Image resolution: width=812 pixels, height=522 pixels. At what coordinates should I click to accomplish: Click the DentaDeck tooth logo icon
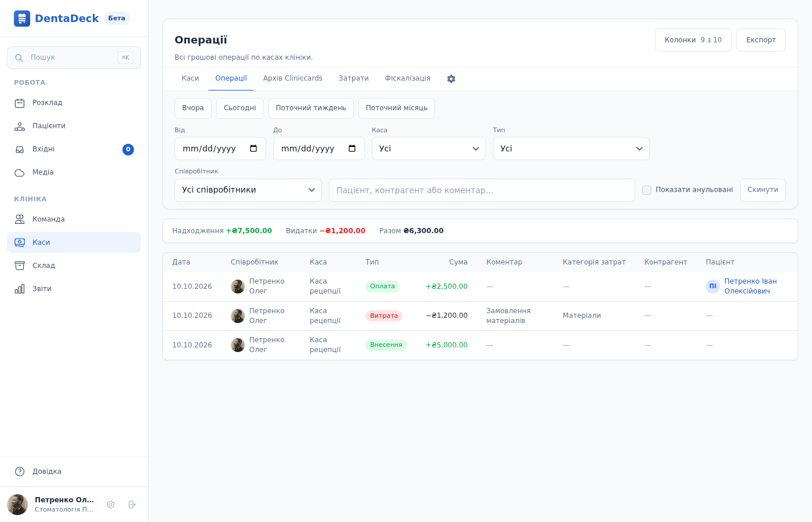(x=22, y=19)
